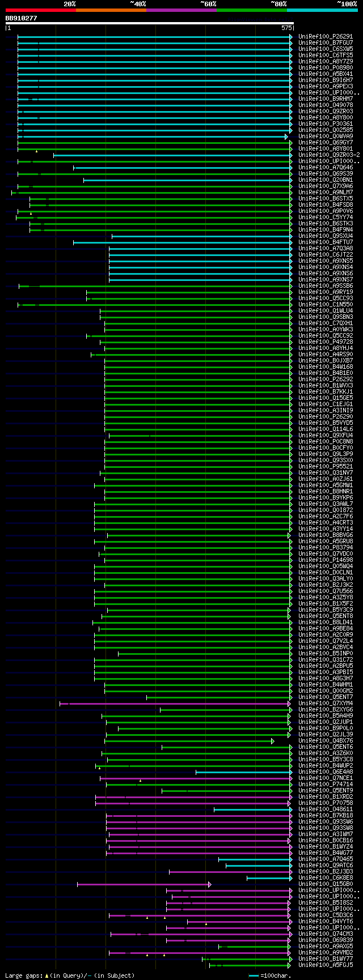Select label UniRef100_A9SSB6
Viewport: 363px width, 980px height.
pyautogui.click(x=326, y=286)
